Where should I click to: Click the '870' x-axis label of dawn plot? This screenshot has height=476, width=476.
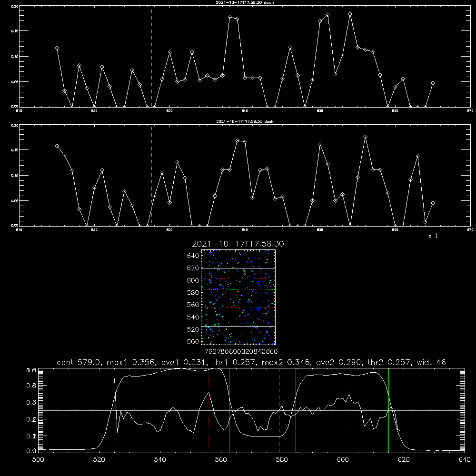point(470,111)
